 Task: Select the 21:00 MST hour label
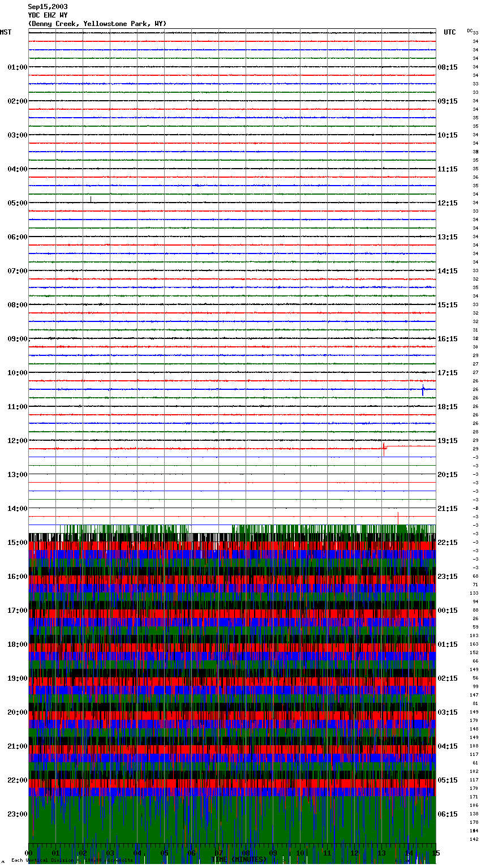17,746
